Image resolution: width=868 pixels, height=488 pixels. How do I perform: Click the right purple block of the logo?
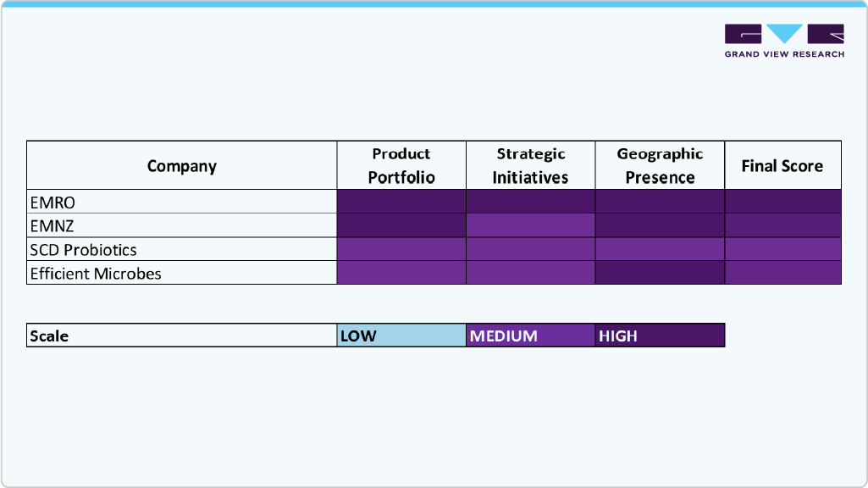(x=823, y=36)
